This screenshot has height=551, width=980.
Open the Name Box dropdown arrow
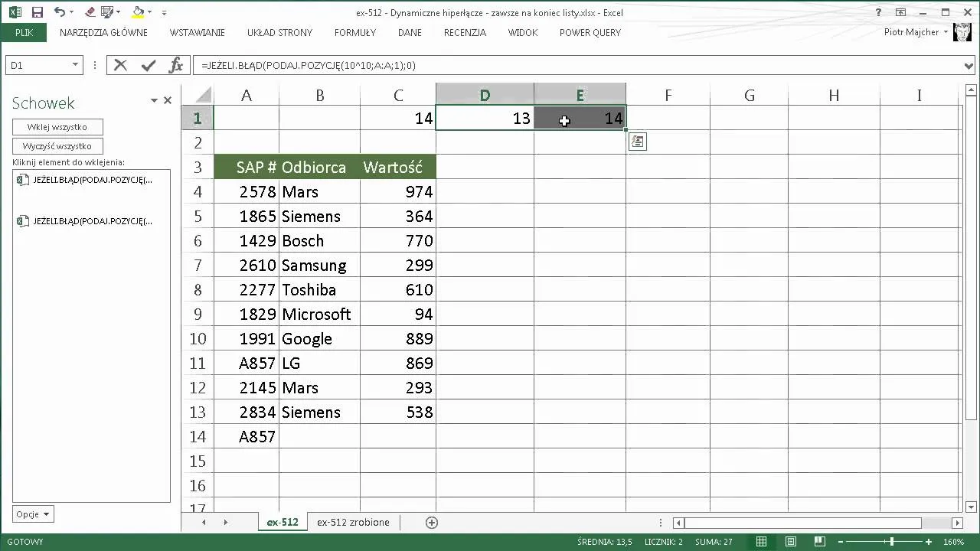(x=75, y=65)
